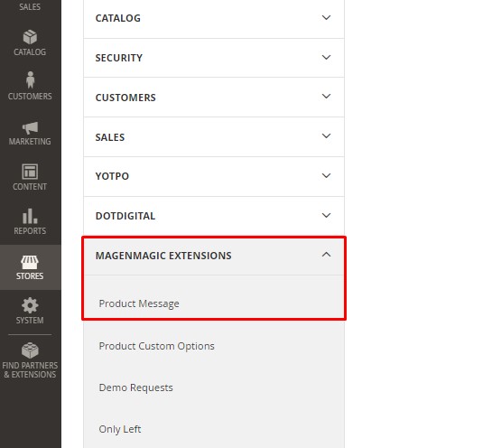The height and width of the screenshot is (448, 492).
Task: Click the Customers person icon
Action: click(x=30, y=79)
